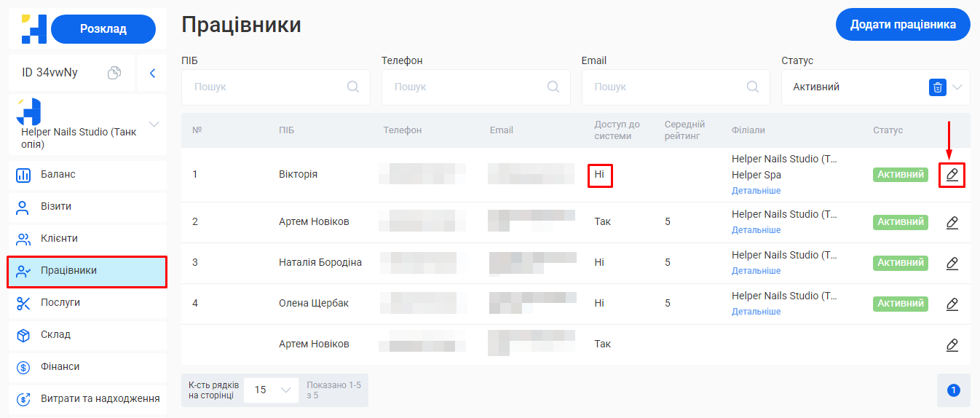Copy the ID 34vwNy with copy icon
Screen dimensions: 980x418
pyautogui.click(x=114, y=73)
